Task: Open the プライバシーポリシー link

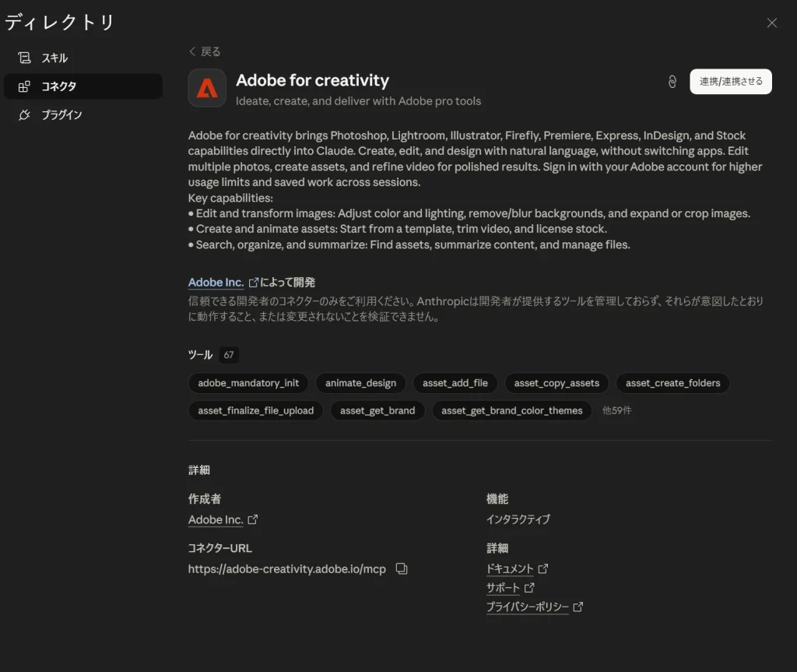Action: click(528, 607)
